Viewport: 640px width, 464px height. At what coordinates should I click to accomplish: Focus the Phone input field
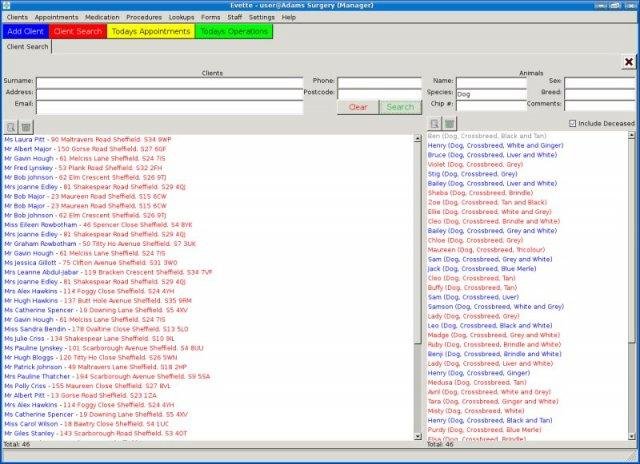point(379,82)
